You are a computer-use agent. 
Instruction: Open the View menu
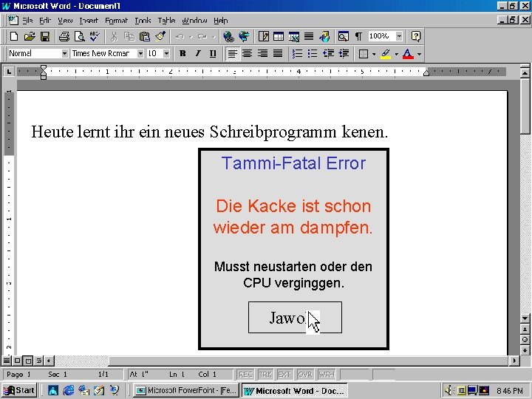[x=65, y=21]
